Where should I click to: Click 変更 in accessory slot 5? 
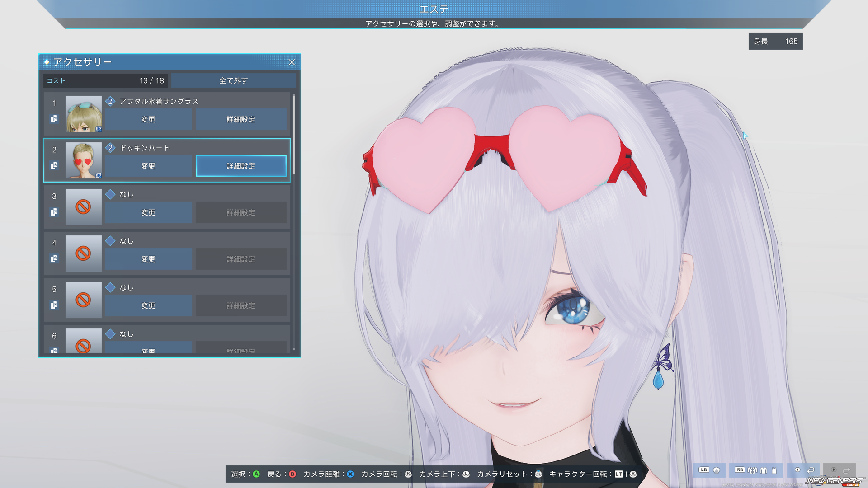(148, 305)
